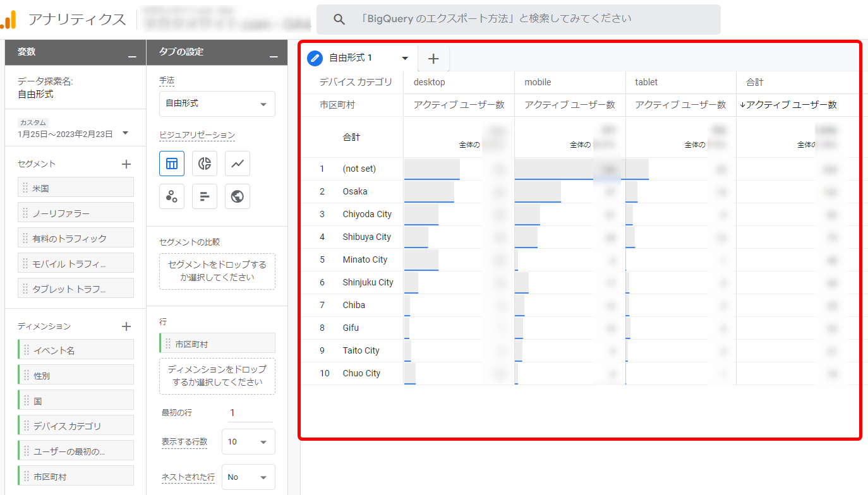Click the 市区町村 table header

coord(337,105)
